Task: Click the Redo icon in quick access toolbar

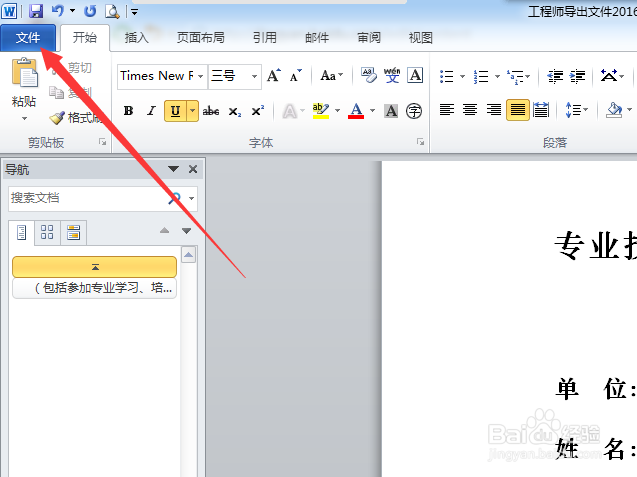Action: click(x=90, y=11)
